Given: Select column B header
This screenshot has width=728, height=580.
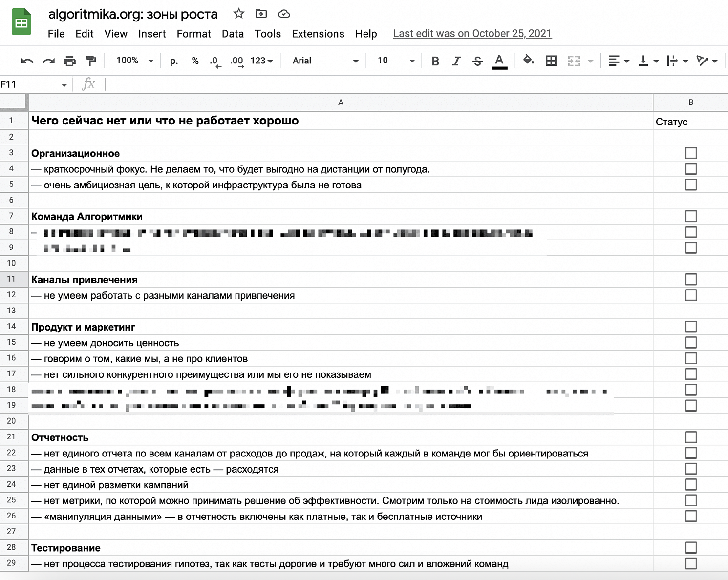Looking at the screenshot, I should [x=690, y=102].
